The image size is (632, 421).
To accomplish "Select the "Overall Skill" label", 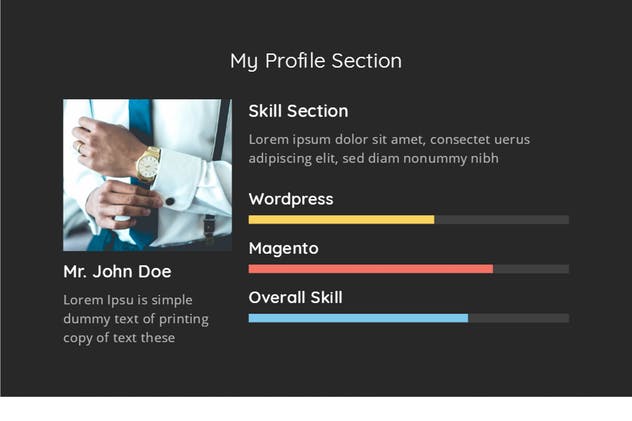I will click(x=295, y=297).
